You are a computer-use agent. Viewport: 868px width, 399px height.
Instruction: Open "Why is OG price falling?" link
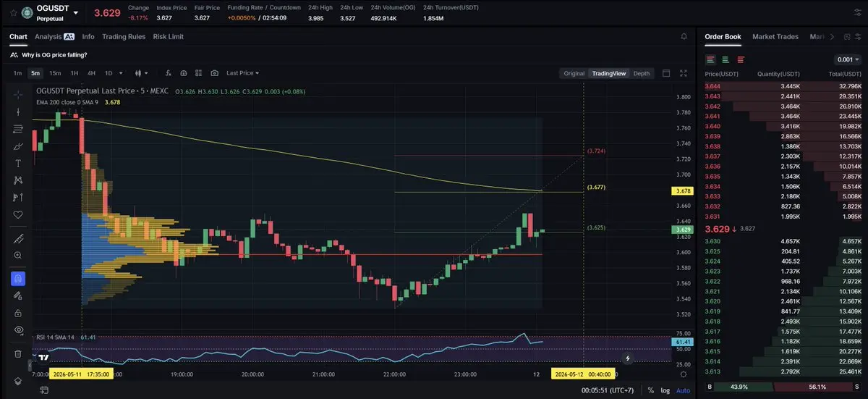pos(54,55)
